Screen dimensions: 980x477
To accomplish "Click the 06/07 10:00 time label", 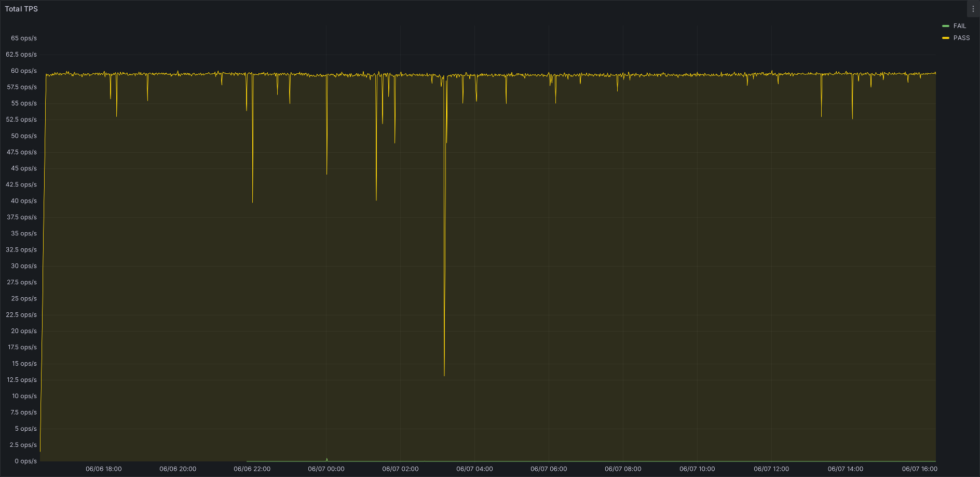I will [698, 469].
